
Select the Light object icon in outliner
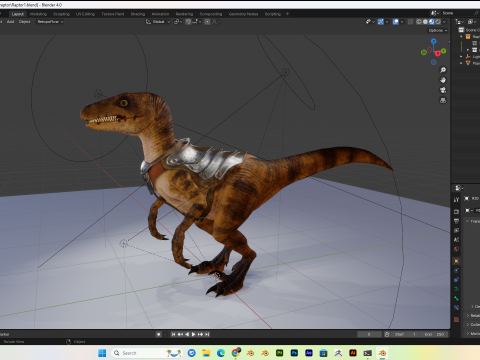(x=468, y=56)
